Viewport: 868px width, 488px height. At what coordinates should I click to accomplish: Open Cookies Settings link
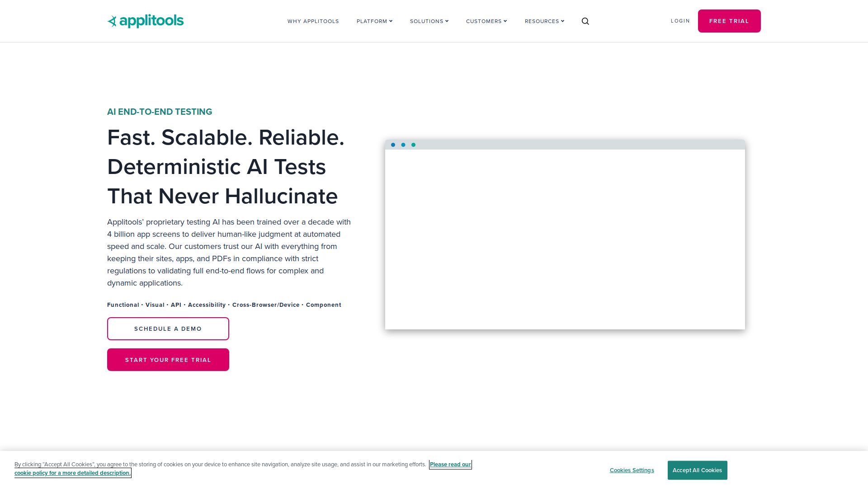(632, 470)
